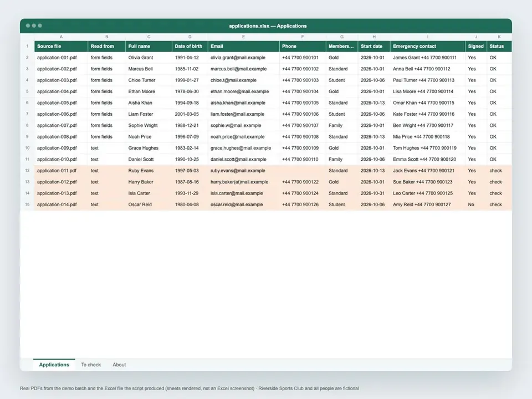Image resolution: width=532 pixels, height=399 pixels.
Task: Click the Phone header cell
Action: tap(303, 46)
